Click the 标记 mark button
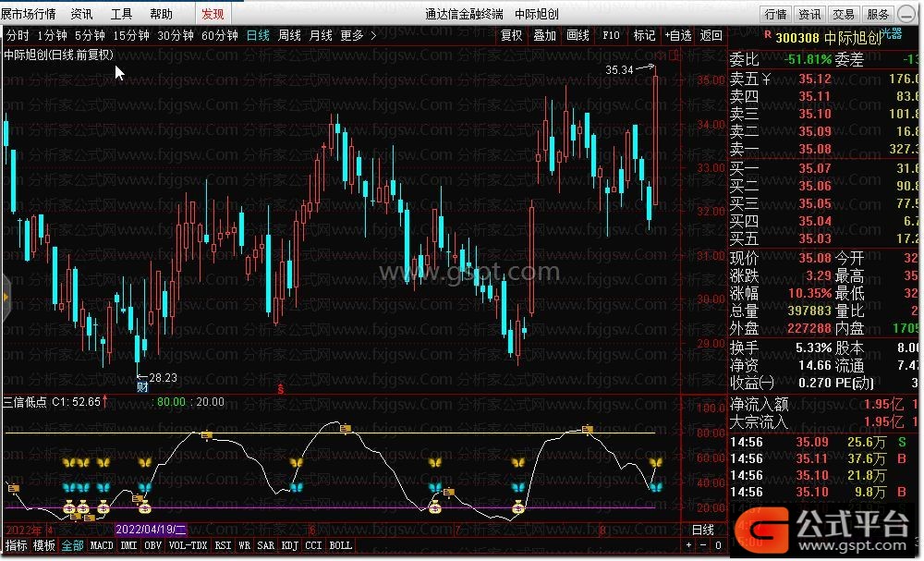924x561 pixels. pyautogui.click(x=644, y=35)
